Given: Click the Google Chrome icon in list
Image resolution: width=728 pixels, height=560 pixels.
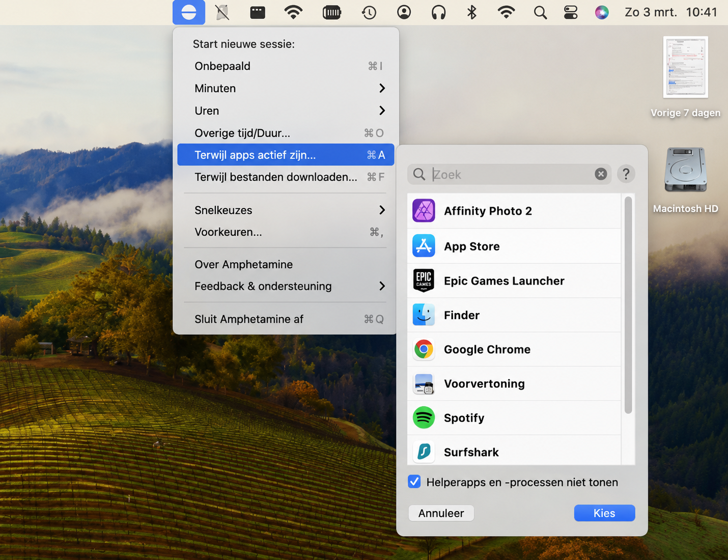Looking at the screenshot, I should pos(424,349).
